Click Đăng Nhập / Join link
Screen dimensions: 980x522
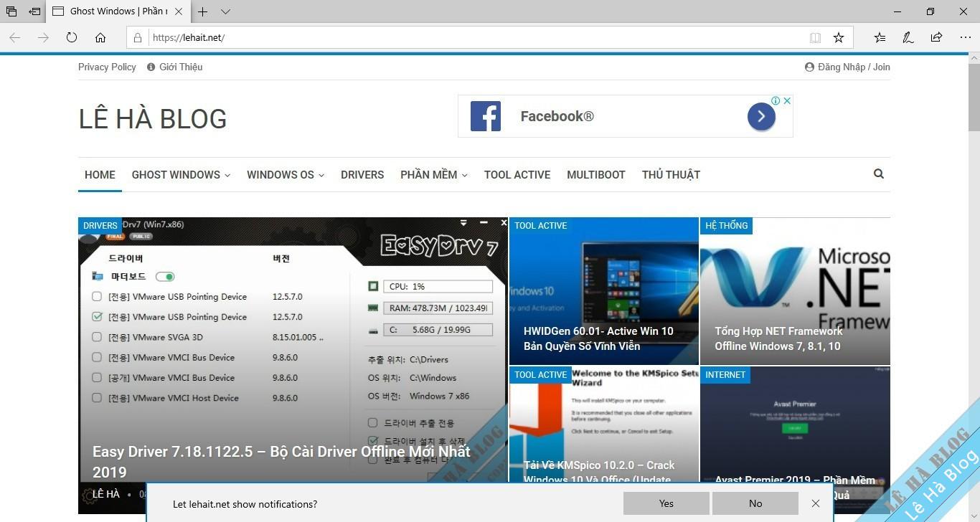pyautogui.click(x=847, y=67)
